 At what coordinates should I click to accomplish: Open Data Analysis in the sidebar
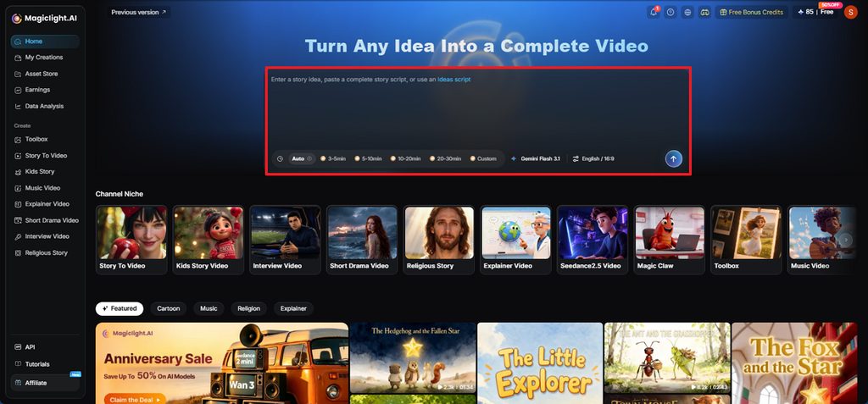click(x=45, y=106)
